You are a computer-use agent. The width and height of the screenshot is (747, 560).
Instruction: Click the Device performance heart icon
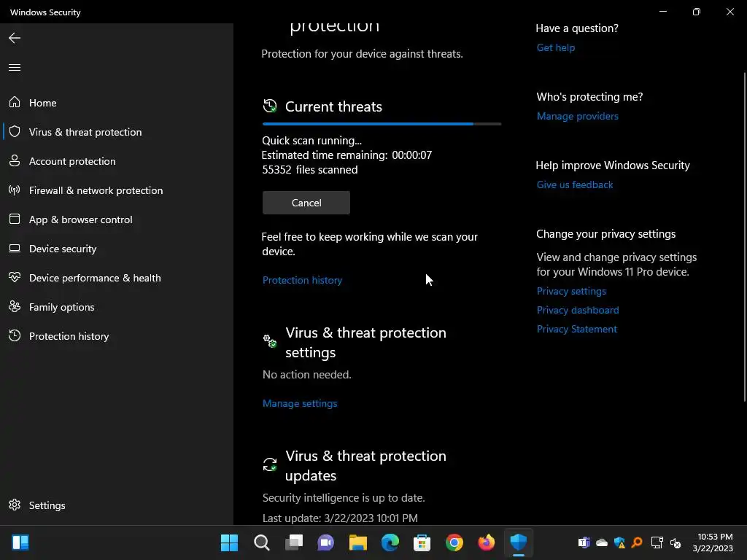(15, 277)
